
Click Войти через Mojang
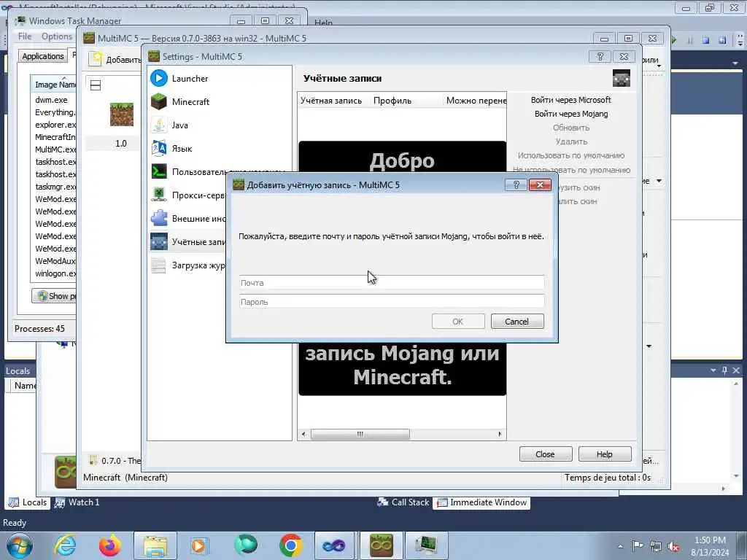tap(570, 113)
